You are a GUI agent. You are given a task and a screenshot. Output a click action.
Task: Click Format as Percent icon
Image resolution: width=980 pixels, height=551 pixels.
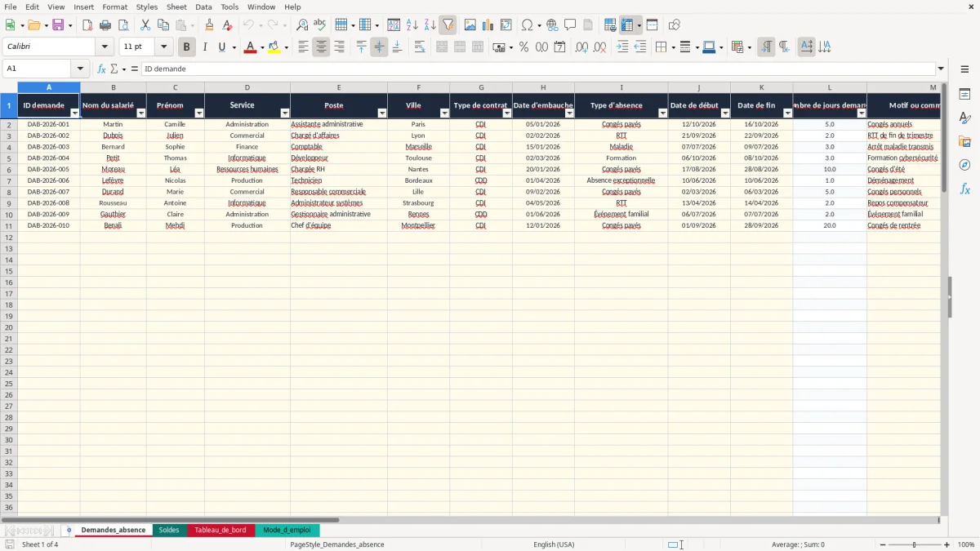tap(523, 47)
